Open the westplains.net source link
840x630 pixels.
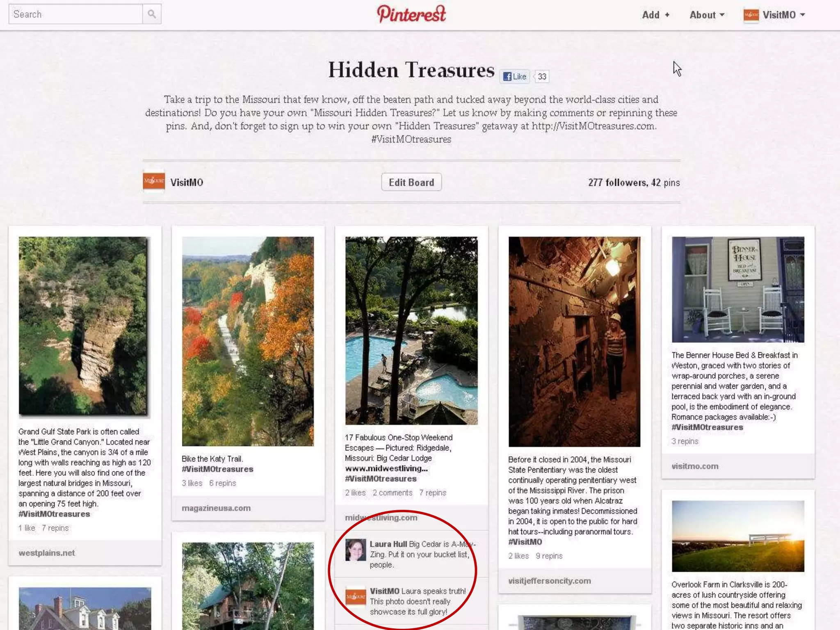pos(47,552)
